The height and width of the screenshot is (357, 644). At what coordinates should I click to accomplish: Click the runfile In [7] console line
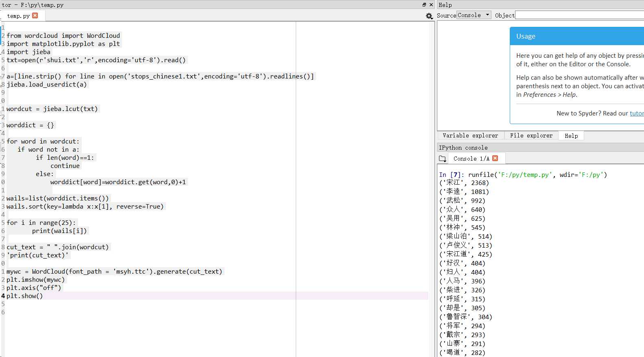click(523, 175)
